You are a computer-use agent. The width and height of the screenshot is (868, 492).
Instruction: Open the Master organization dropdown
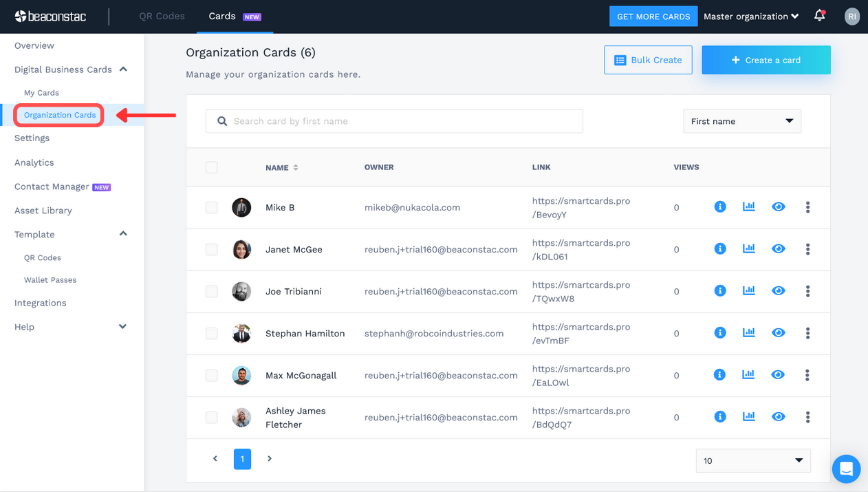pyautogui.click(x=751, y=17)
